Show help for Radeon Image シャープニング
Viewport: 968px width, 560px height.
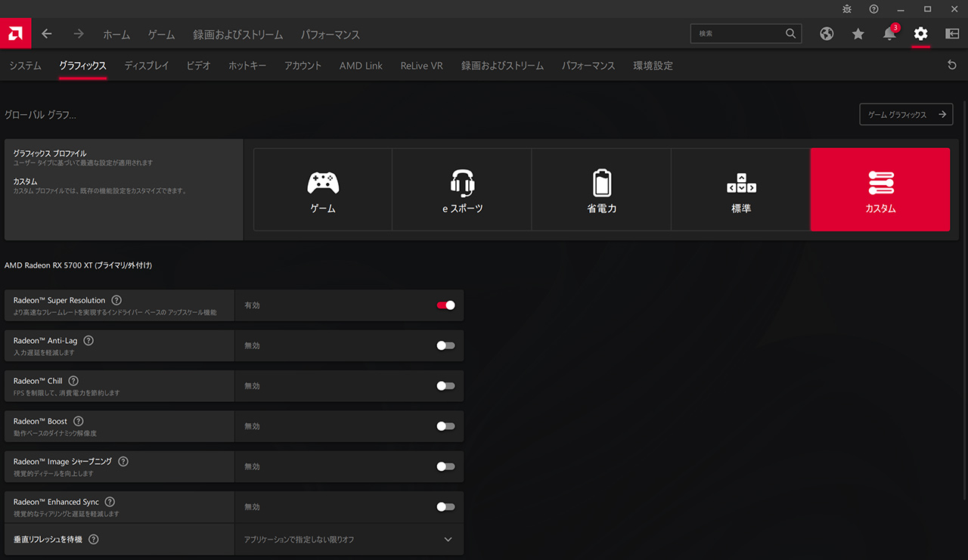123,462
